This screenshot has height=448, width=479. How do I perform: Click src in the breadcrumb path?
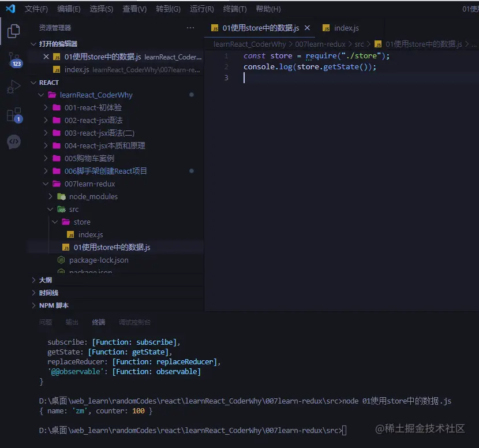coord(359,44)
